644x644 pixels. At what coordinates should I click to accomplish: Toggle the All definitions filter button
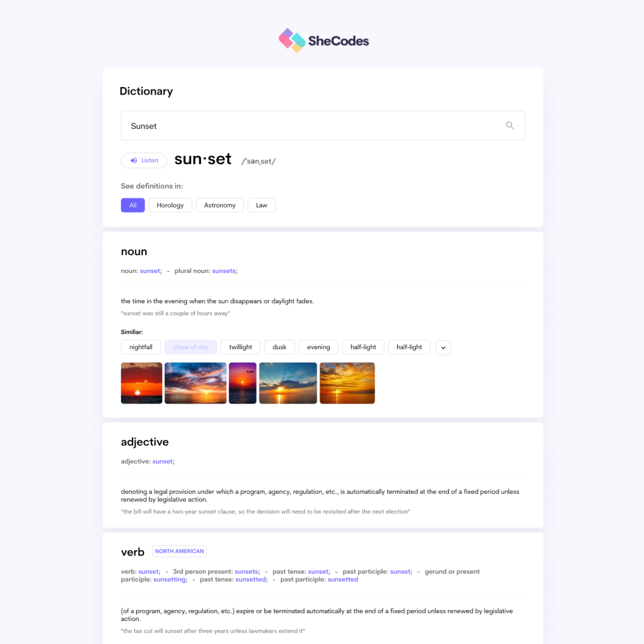[x=132, y=205]
